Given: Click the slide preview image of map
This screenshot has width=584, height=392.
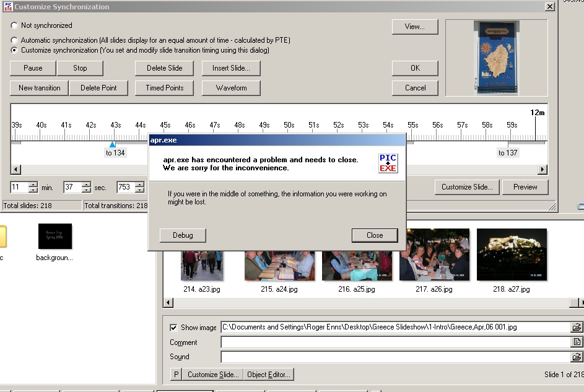Looking at the screenshot, I should (497, 58).
